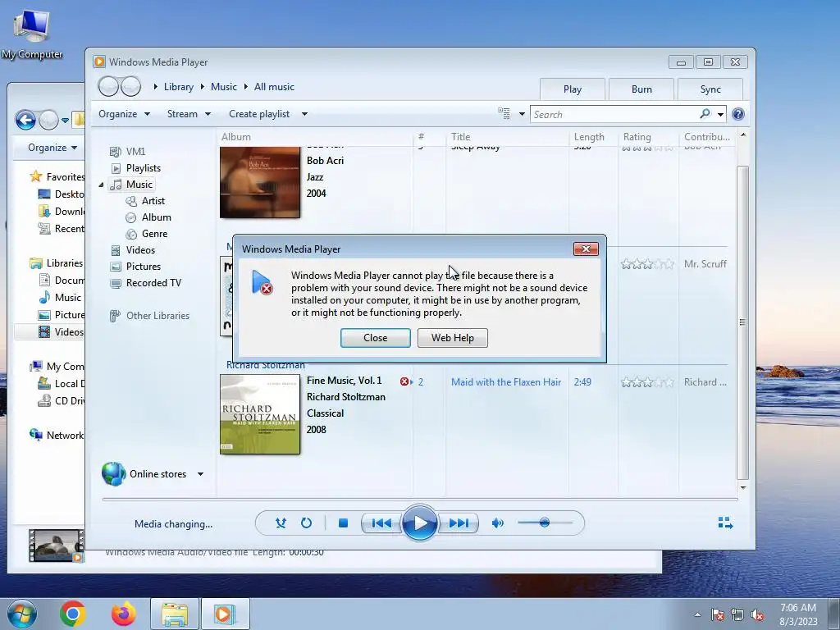Open the Burn tab
Image resolution: width=840 pixels, height=630 pixels.
[641, 89]
